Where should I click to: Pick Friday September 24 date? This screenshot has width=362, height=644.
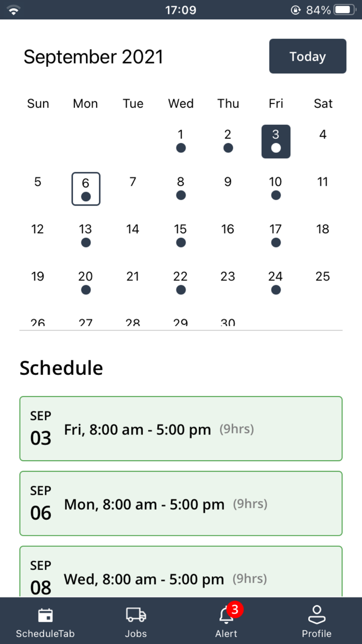tap(276, 283)
